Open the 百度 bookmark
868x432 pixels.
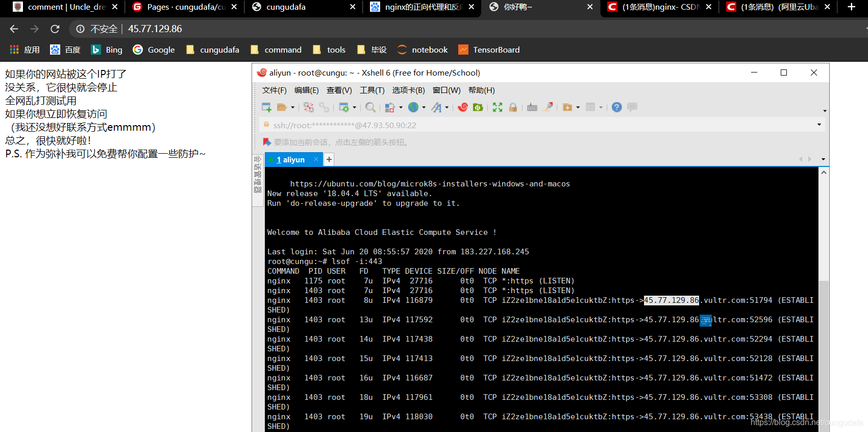(x=65, y=50)
